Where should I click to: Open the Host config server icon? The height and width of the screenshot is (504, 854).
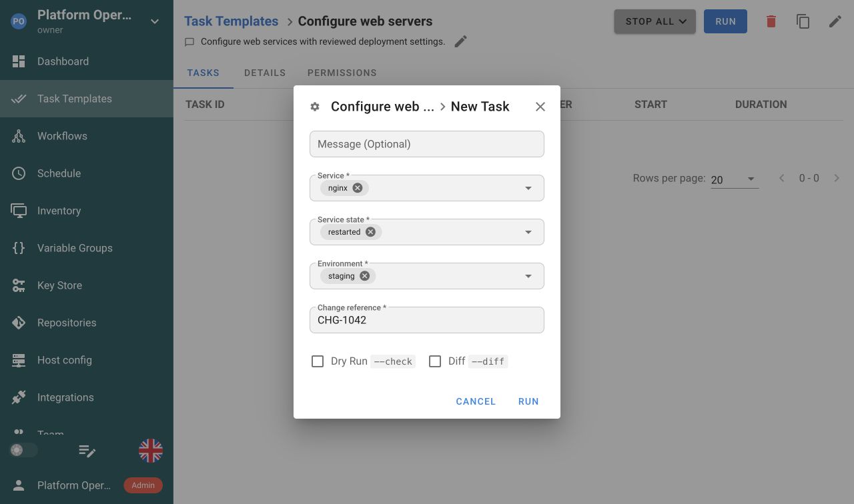point(19,360)
